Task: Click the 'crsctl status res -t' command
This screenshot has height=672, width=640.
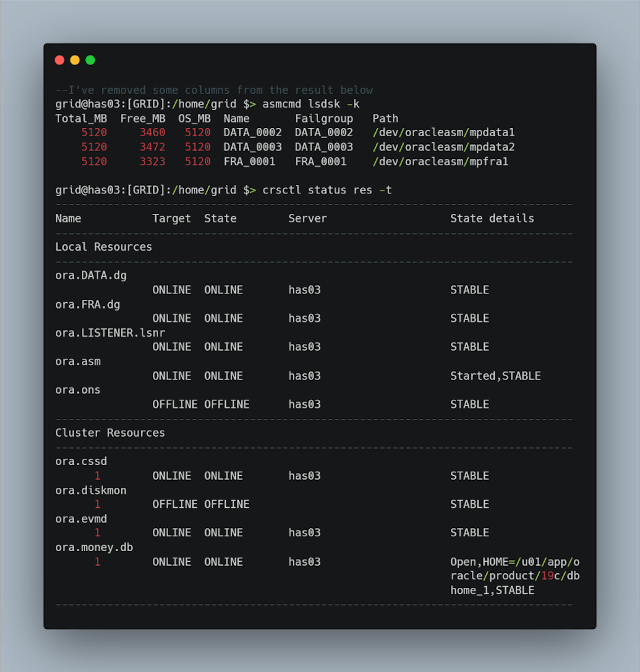Action: (327, 190)
